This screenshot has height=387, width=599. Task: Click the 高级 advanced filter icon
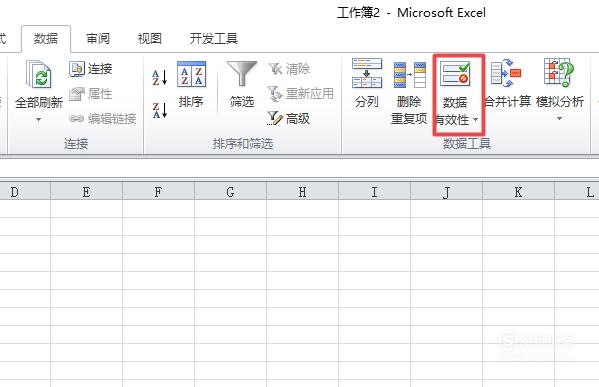[275, 118]
